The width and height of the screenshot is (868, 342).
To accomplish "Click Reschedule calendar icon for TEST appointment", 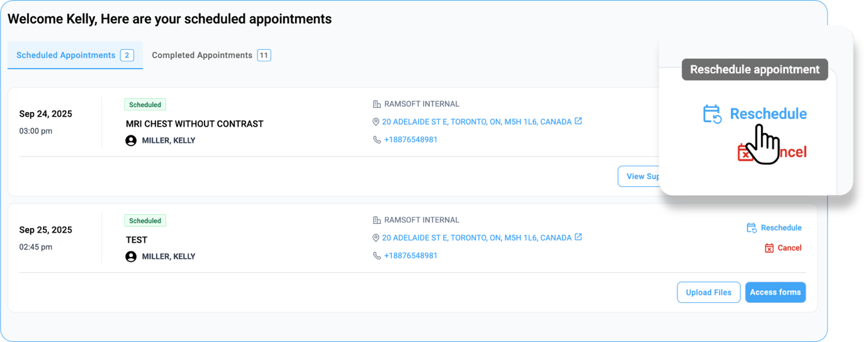I will pyautogui.click(x=751, y=228).
